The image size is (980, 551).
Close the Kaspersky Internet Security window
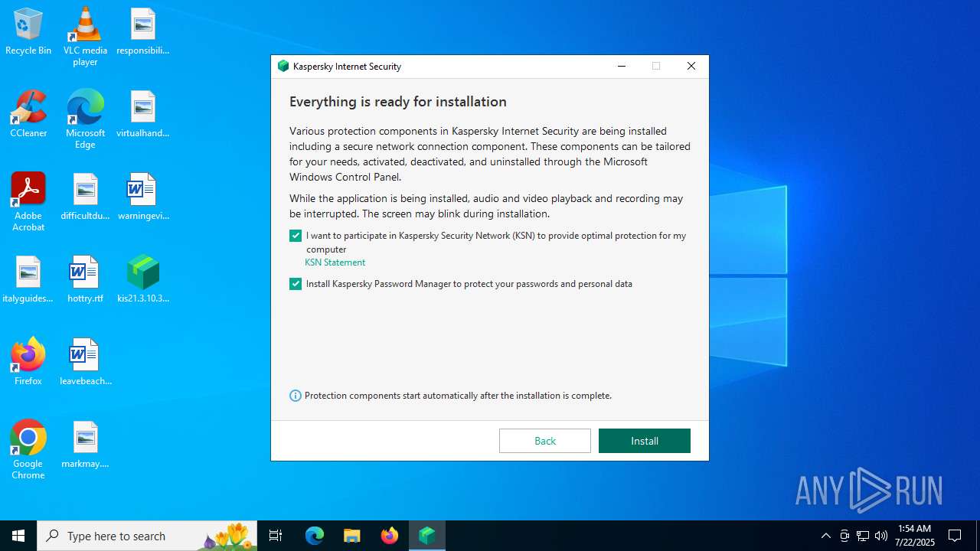point(691,67)
